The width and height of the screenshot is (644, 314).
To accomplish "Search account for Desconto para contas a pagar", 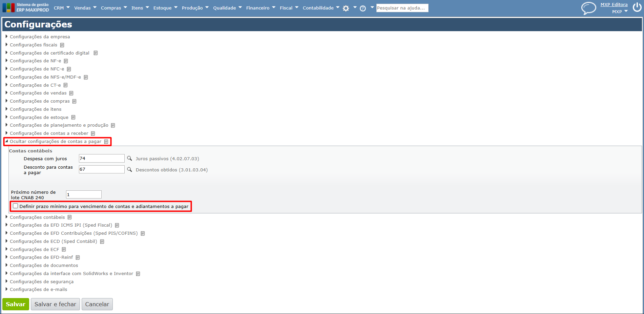I will (129, 169).
